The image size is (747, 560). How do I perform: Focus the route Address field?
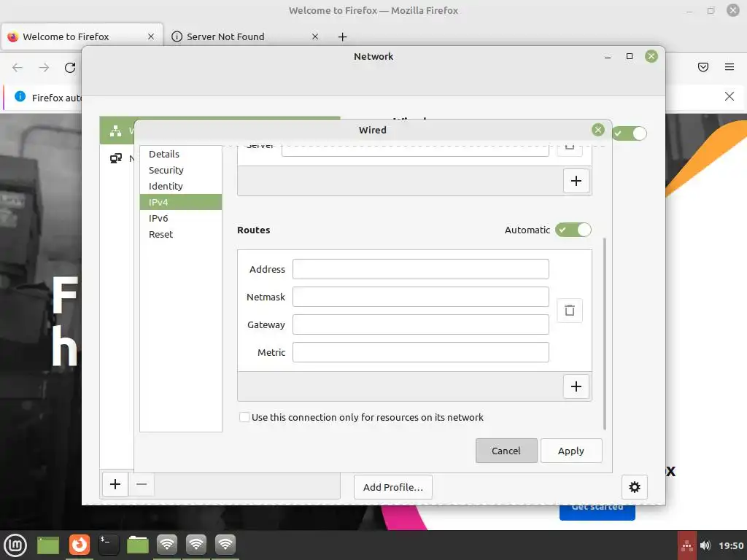pos(421,270)
